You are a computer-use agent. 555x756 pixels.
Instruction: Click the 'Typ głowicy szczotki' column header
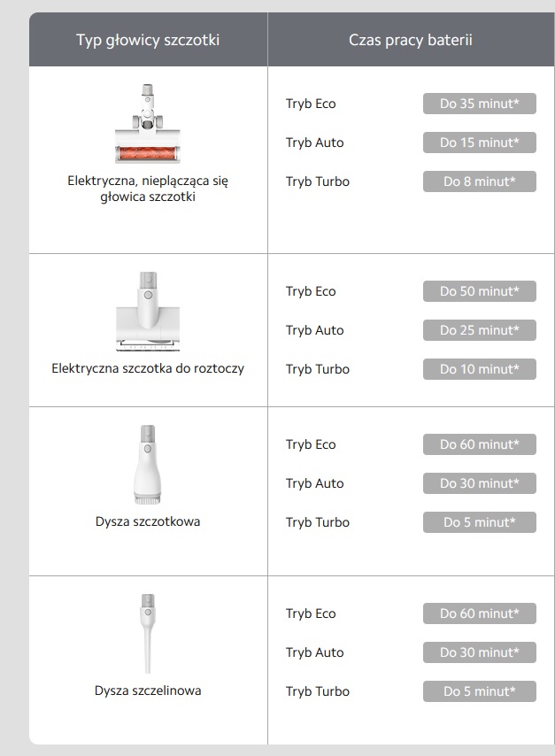click(148, 40)
